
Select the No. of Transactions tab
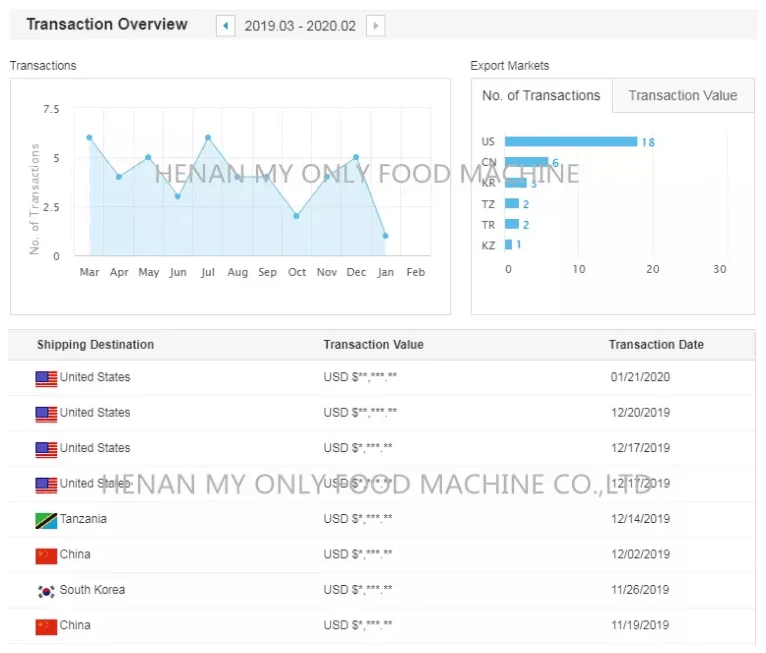pyautogui.click(x=541, y=96)
